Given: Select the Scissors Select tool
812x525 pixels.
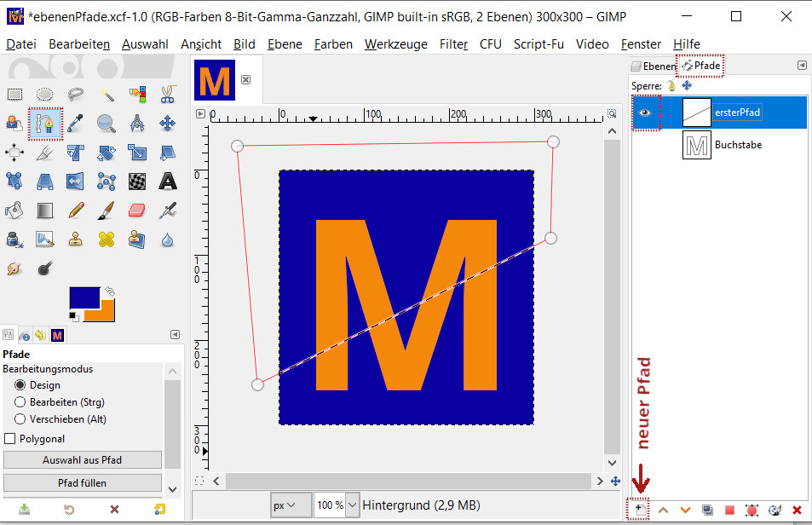Looking at the screenshot, I should [167, 95].
